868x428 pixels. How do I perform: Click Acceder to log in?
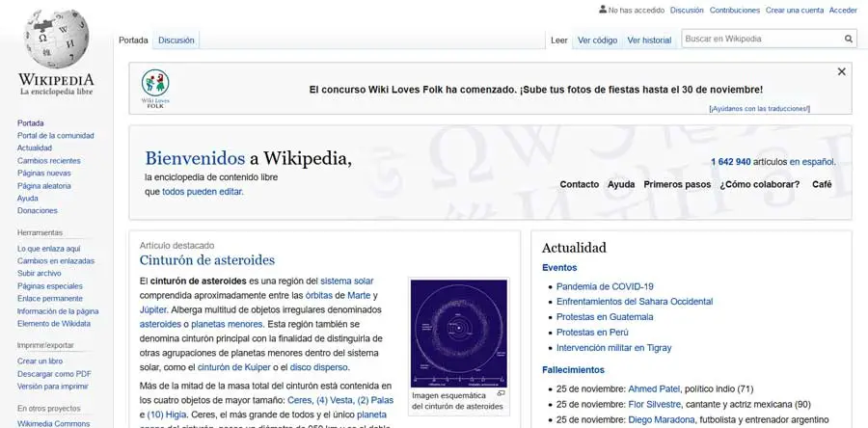[843, 10]
